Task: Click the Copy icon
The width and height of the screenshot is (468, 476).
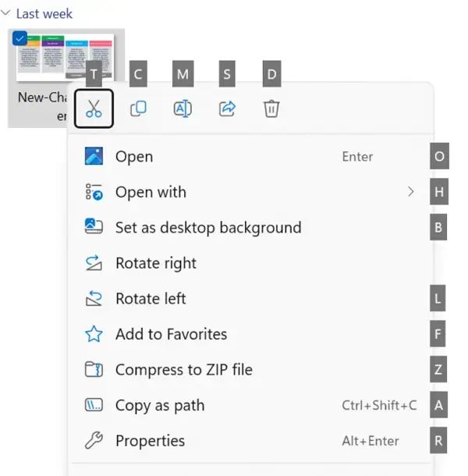Action: [x=138, y=108]
